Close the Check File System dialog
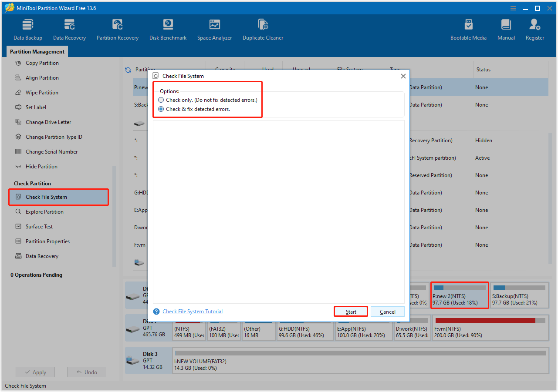Screen dimensions: 558x392 coord(403,76)
